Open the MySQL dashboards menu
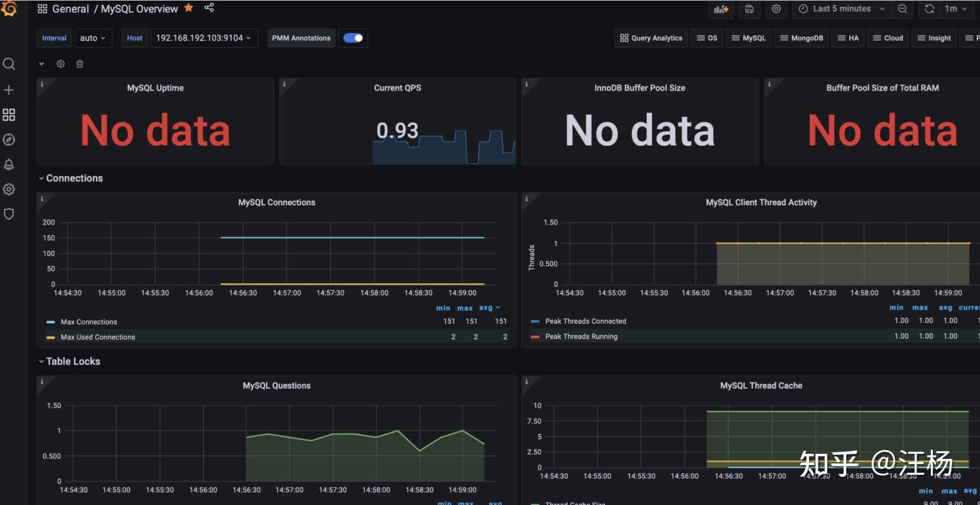Image resolution: width=980 pixels, height=505 pixels. pos(748,38)
